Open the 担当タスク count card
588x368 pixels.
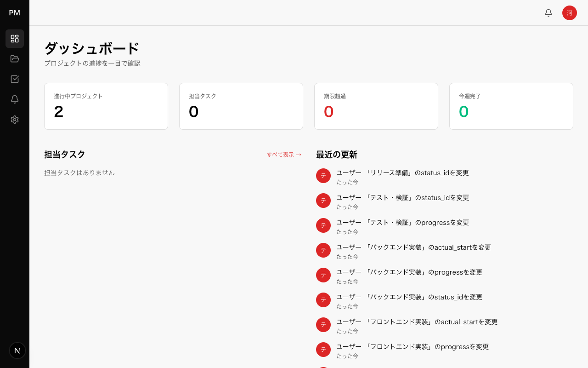241,106
